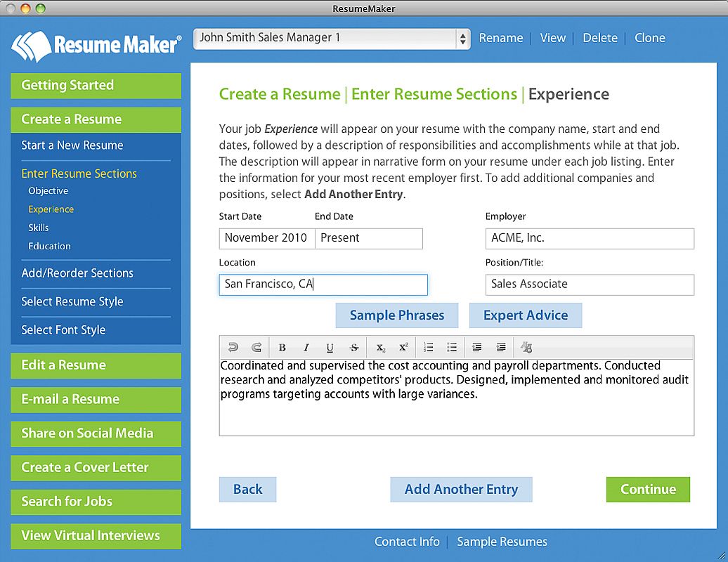The height and width of the screenshot is (562, 728).
Task: Click the green Continue button
Action: click(648, 490)
